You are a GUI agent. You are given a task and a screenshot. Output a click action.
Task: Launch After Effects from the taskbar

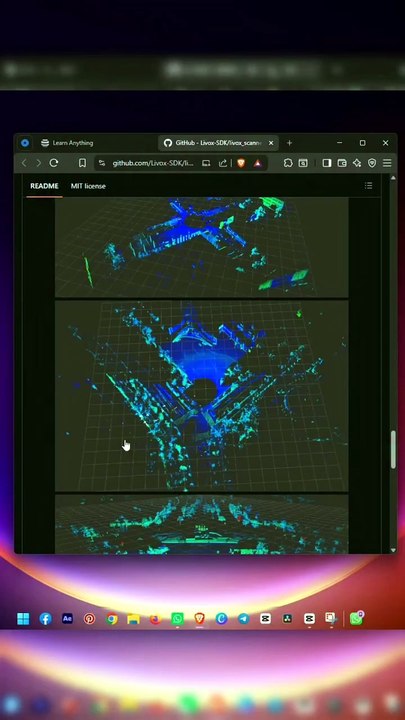coord(68,619)
